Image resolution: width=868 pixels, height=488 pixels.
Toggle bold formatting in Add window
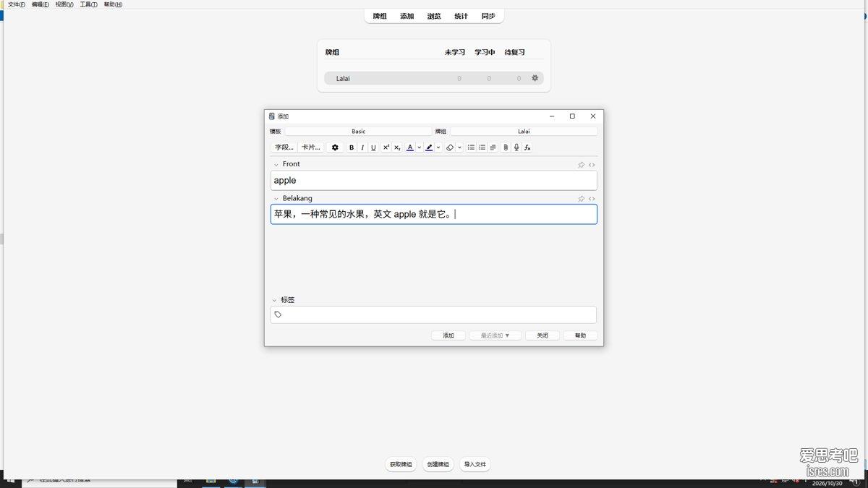[352, 147]
